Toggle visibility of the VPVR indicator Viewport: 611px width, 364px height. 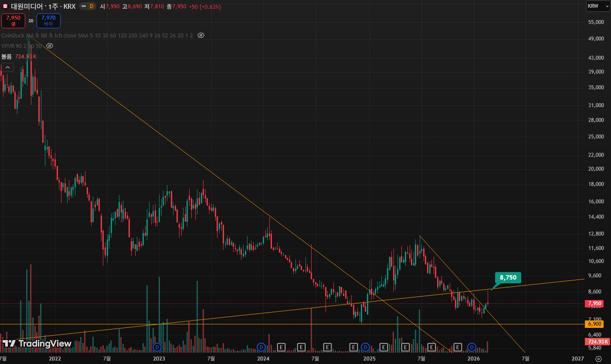pyautogui.click(x=50, y=46)
